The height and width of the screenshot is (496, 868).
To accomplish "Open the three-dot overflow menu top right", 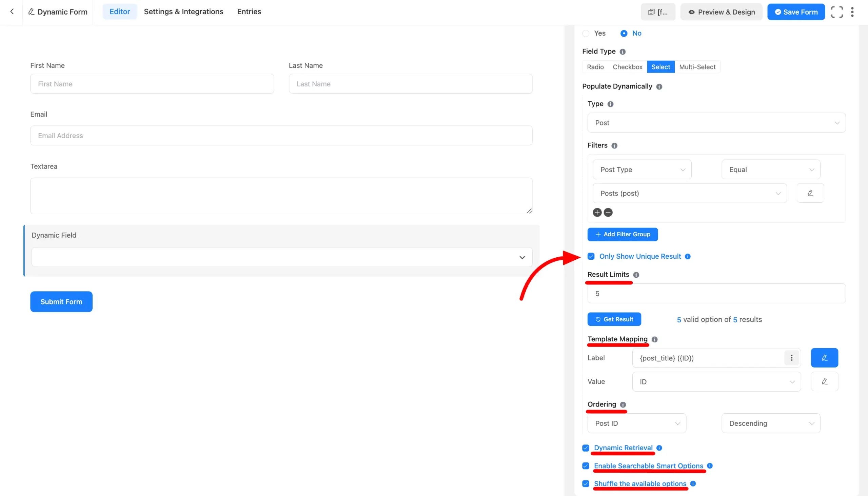I will click(x=852, y=12).
